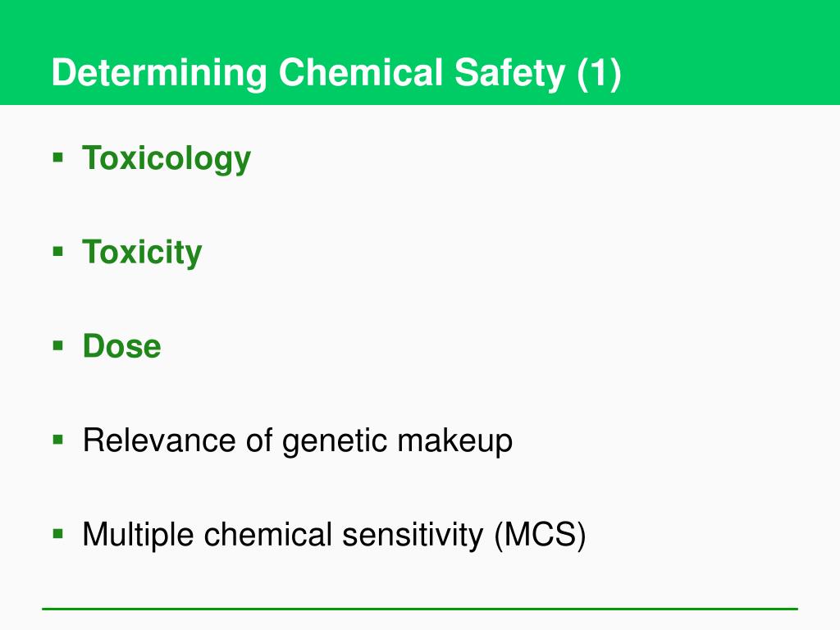
Task: Click the '(1)' number in the slide title
Action: (x=599, y=73)
